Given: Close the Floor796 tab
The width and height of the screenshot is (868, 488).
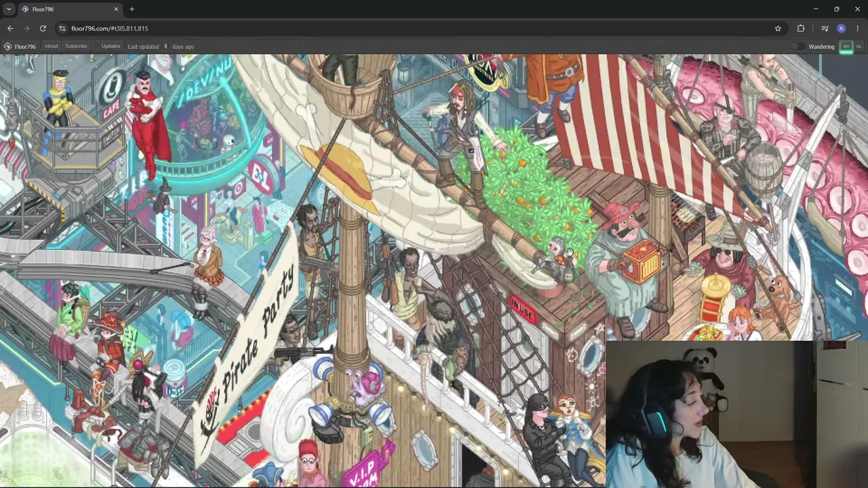Looking at the screenshot, I should click(x=116, y=9).
